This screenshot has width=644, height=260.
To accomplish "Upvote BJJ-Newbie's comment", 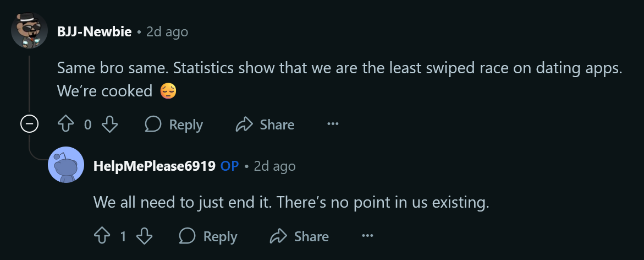I will 67,125.
